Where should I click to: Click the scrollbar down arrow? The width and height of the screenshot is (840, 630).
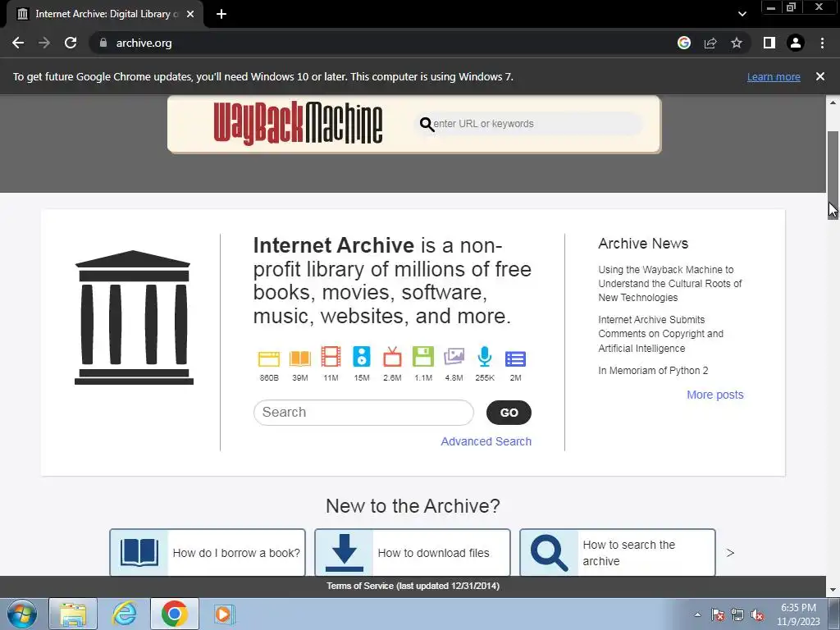click(x=833, y=591)
